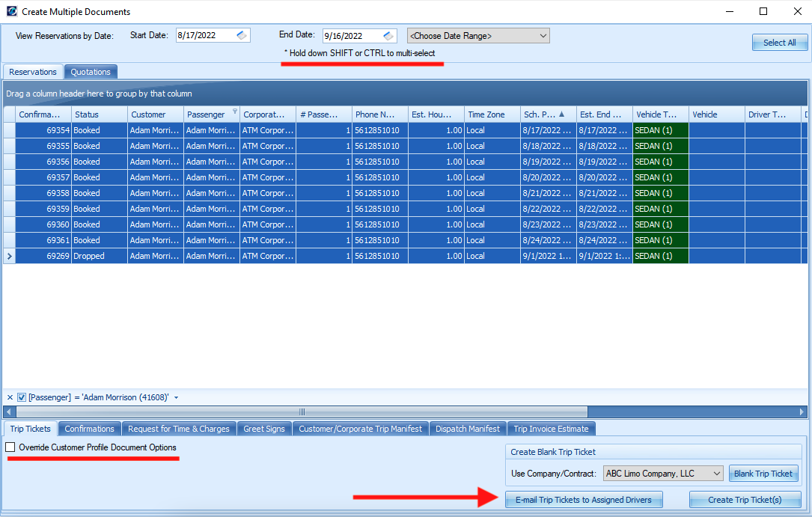812x517 pixels.
Task: Click the SEDAN (1) cell for 69360
Action: pyautogui.click(x=661, y=224)
